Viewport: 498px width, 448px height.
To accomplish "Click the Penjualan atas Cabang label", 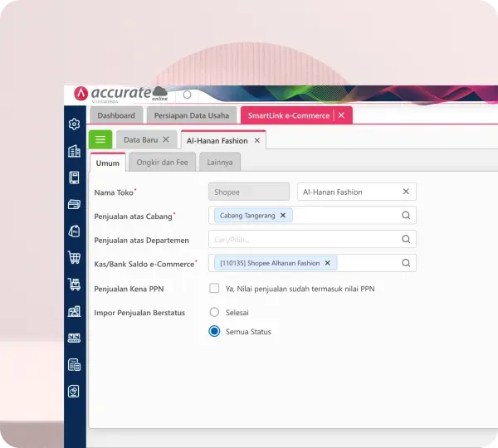I will [133, 217].
